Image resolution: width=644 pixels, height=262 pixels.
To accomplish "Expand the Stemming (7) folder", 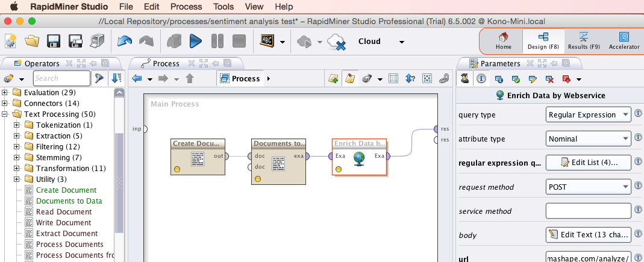I will pyautogui.click(x=17, y=157).
